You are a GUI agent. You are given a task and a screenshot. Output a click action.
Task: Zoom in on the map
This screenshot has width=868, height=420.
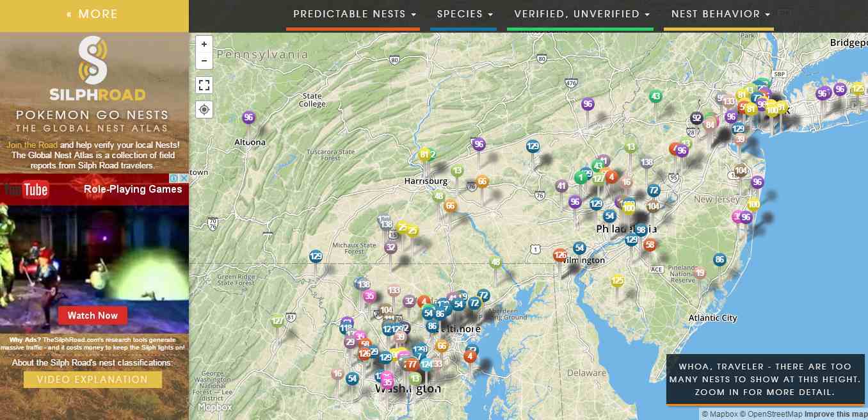coord(204,44)
